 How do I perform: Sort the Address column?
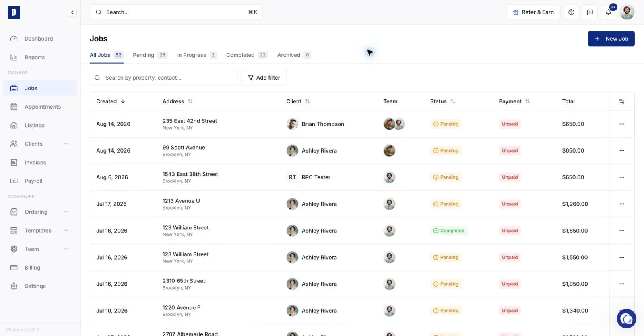click(x=178, y=101)
